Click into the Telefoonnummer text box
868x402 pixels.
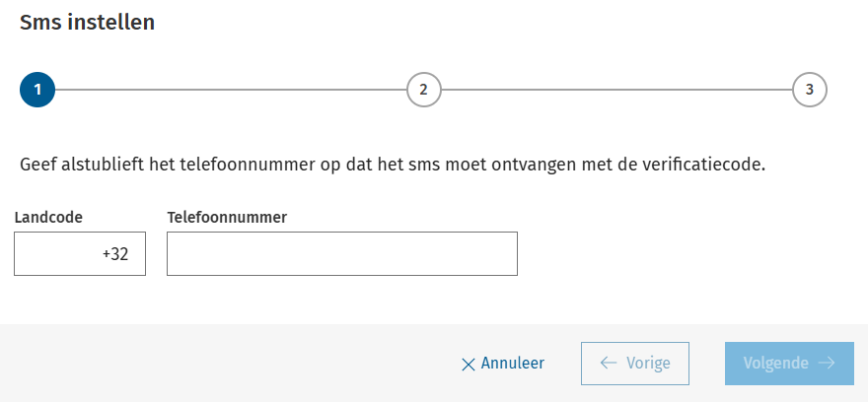click(x=341, y=254)
